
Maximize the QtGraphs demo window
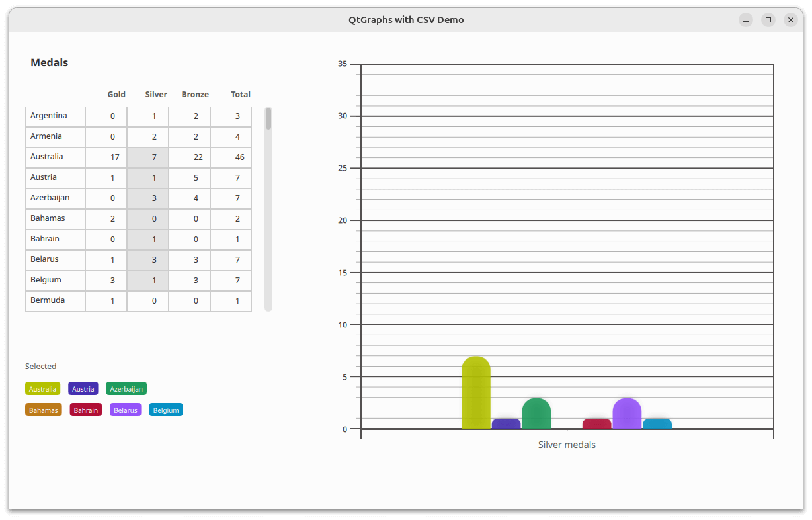click(x=768, y=20)
